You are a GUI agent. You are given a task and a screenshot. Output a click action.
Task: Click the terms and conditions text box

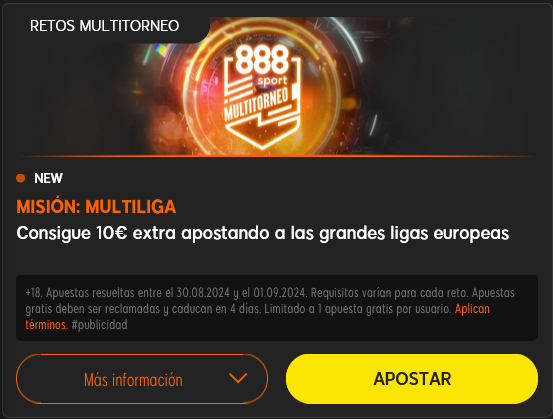pyautogui.click(x=277, y=308)
